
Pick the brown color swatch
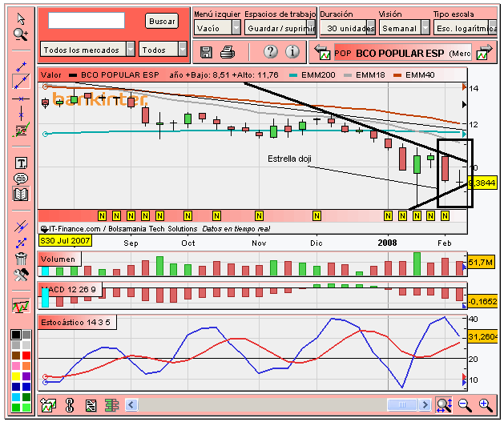(16, 356)
